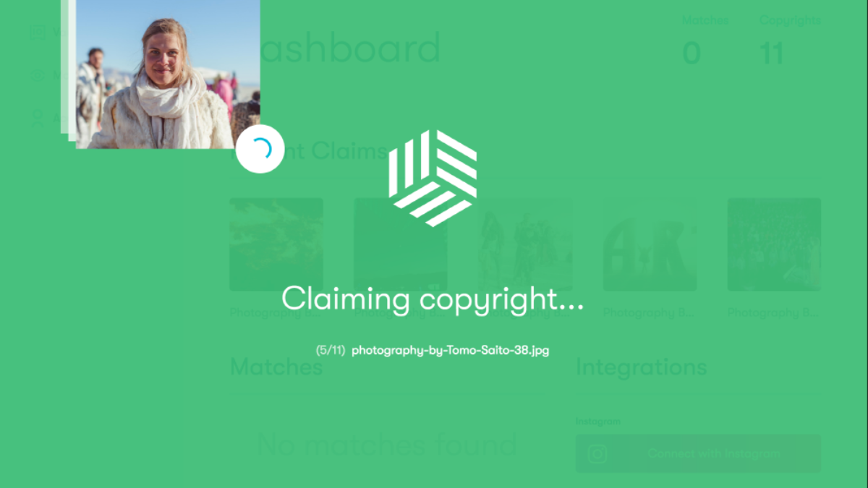The width and height of the screenshot is (868, 488).
Task: Click the No matches found message
Action: pos(387,445)
